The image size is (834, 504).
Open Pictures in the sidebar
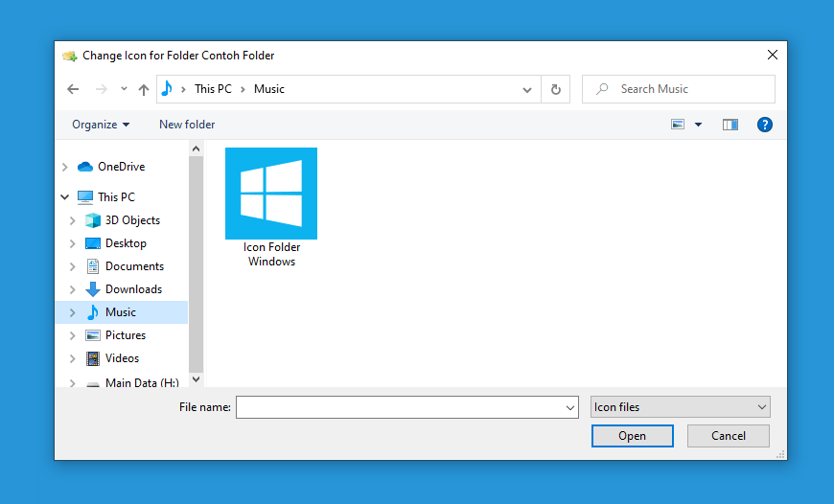pos(126,335)
